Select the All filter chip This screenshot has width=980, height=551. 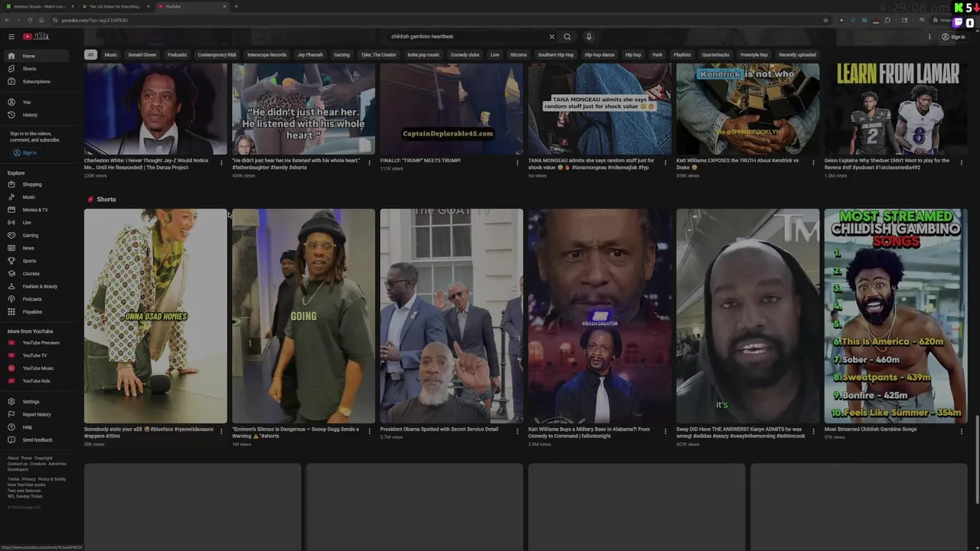pyautogui.click(x=90, y=55)
